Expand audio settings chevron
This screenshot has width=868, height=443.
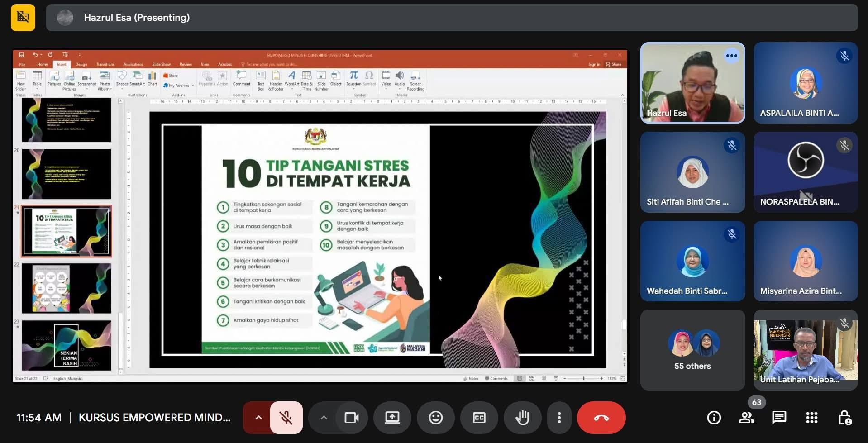click(258, 418)
